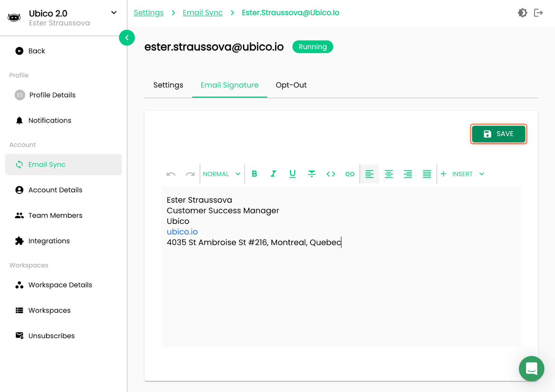Open Profile Details in sidebar
Image resolution: width=555 pixels, height=392 pixels.
(x=63, y=95)
